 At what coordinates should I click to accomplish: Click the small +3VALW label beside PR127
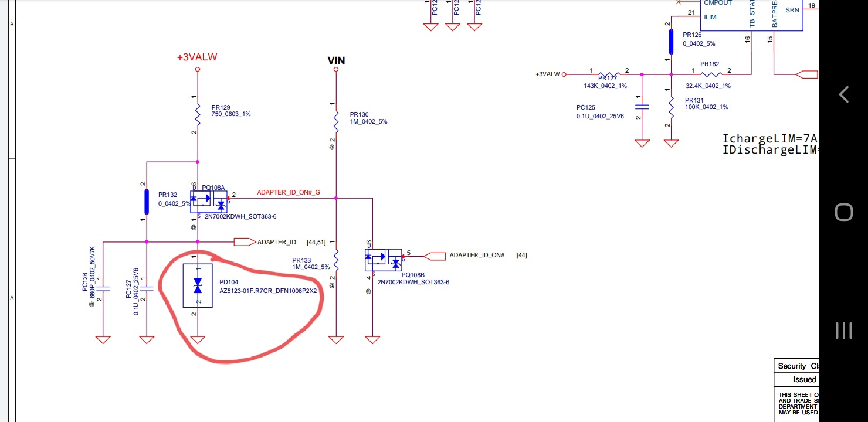pos(548,74)
